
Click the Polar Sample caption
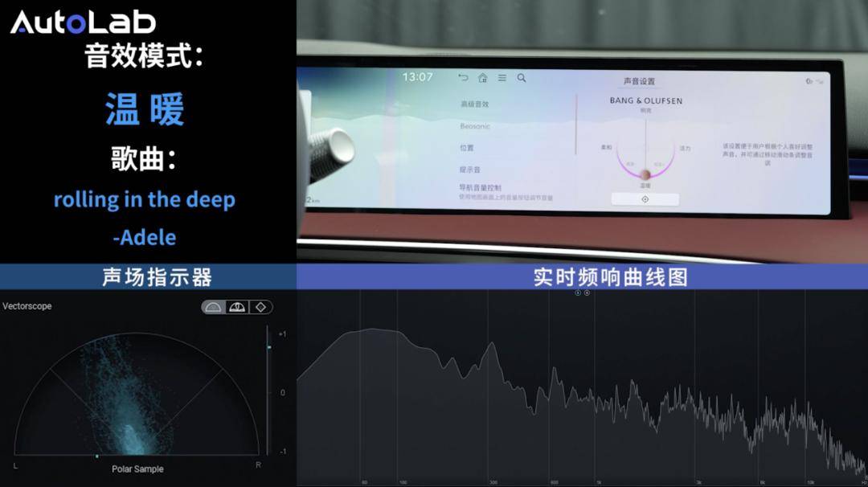tap(137, 469)
